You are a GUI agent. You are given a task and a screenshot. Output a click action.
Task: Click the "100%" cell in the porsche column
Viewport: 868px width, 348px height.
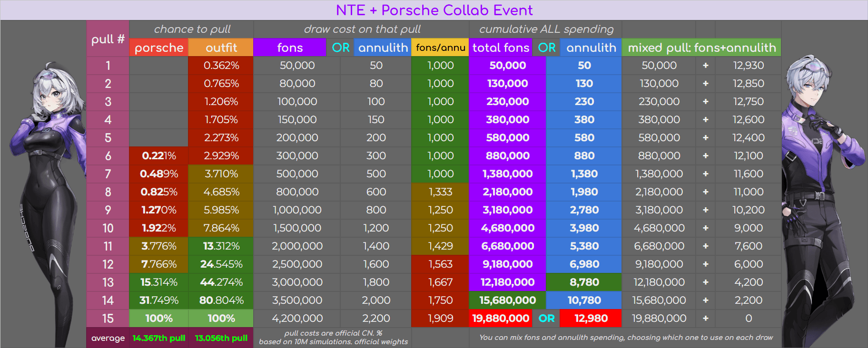point(159,319)
